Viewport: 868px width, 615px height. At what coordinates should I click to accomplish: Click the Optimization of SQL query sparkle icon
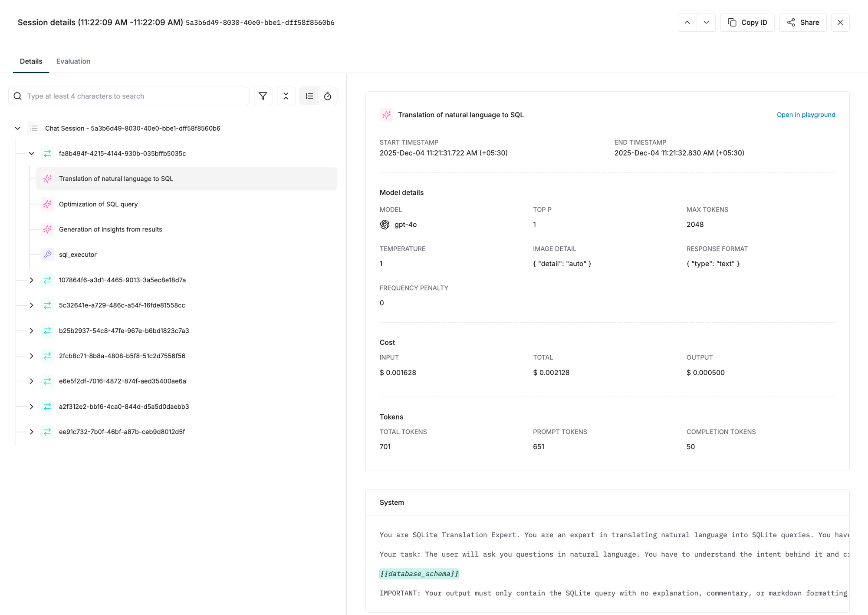pyautogui.click(x=47, y=204)
